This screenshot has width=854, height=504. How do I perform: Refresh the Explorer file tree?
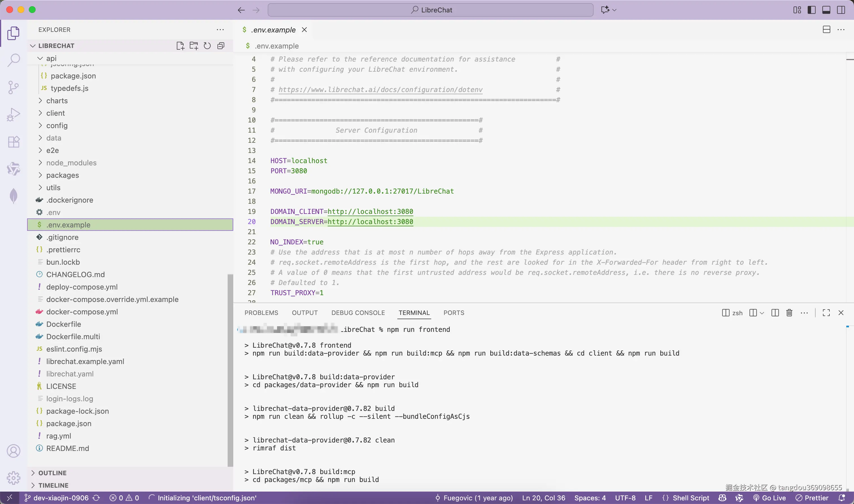pos(207,46)
